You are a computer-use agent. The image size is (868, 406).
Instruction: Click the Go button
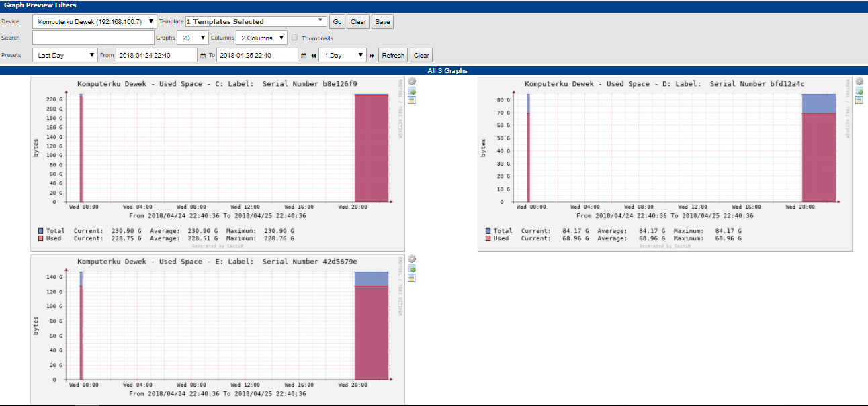(337, 21)
